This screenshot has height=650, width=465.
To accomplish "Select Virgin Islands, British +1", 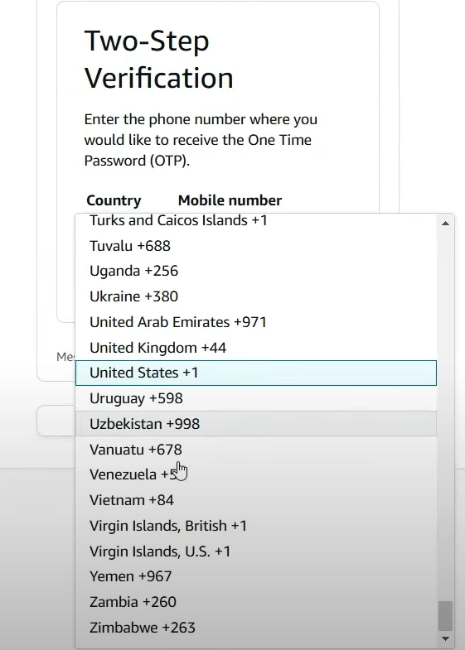I will (256, 526).
